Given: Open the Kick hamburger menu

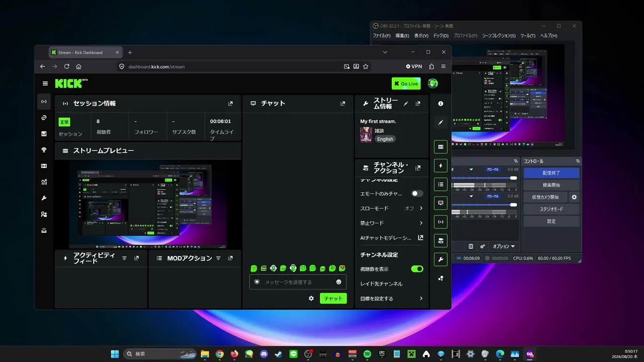Looking at the screenshot, I should [x=45, y=83].
